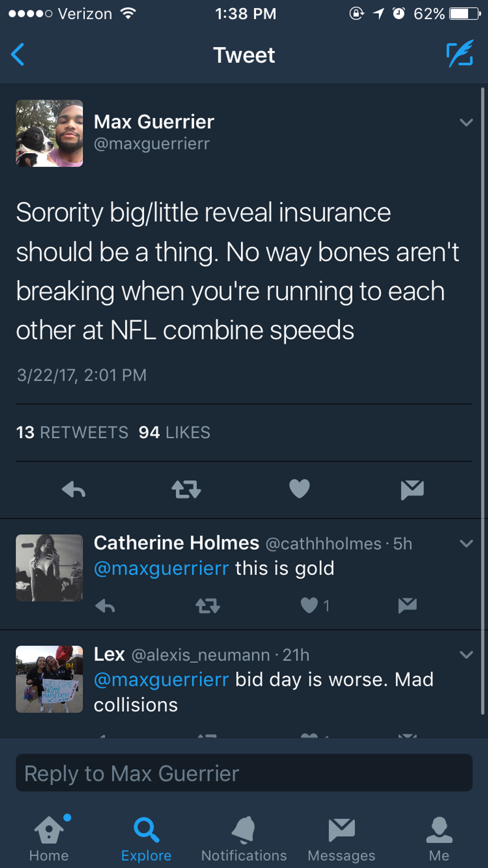
Task: Compose a new tweet with the quill icon
Action: pyautogui.click(x=459, y=54)
